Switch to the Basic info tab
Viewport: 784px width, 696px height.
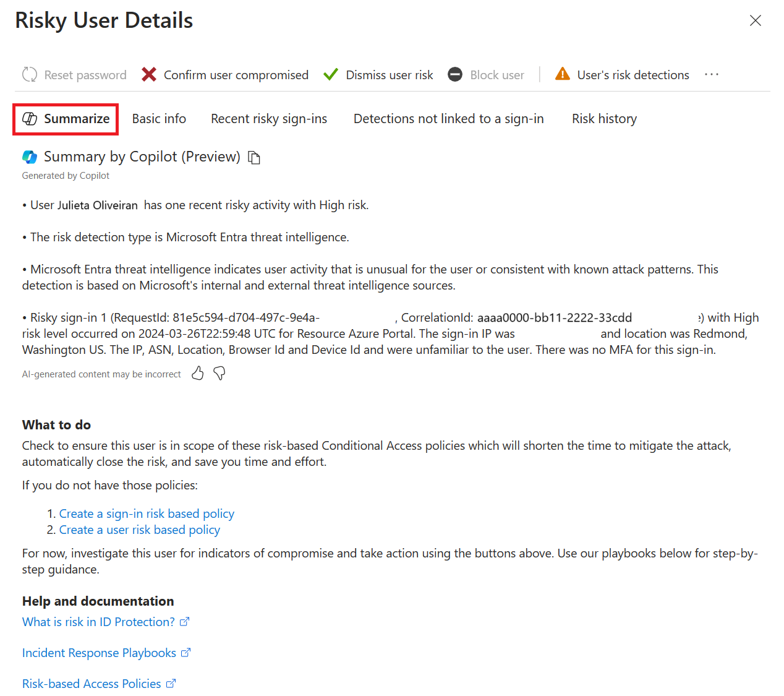159,119
